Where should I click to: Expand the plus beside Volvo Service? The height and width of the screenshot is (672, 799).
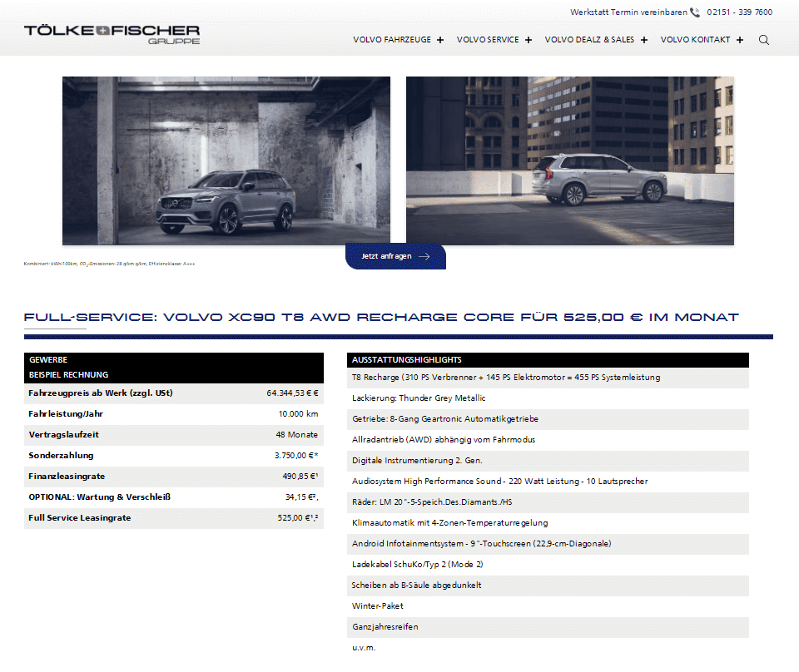click(529, 40)
